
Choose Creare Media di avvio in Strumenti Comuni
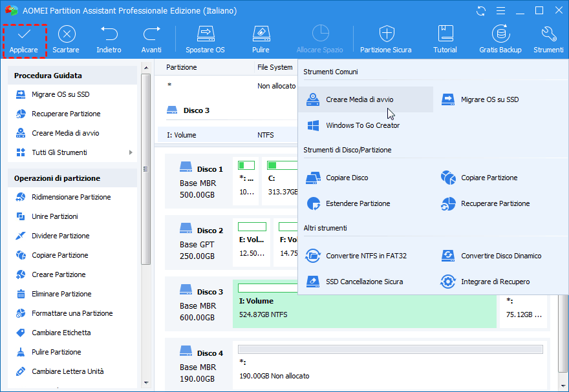click(359, 99)
